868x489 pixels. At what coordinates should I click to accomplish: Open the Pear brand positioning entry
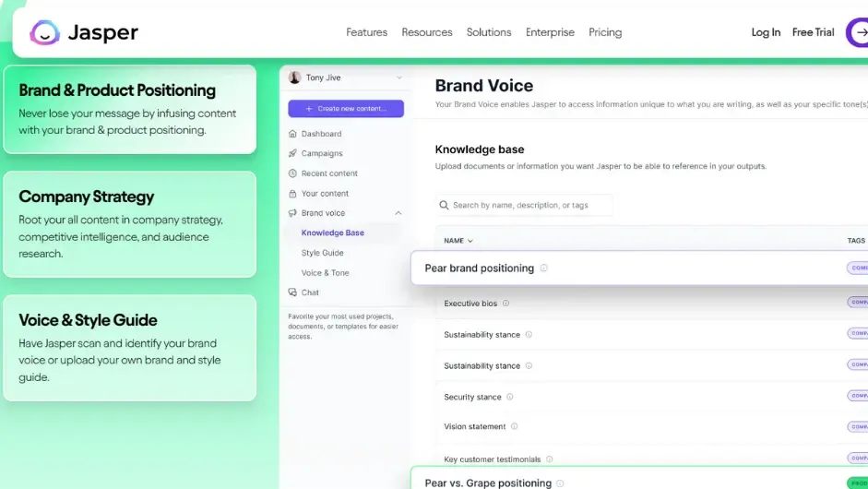point(479,268)
